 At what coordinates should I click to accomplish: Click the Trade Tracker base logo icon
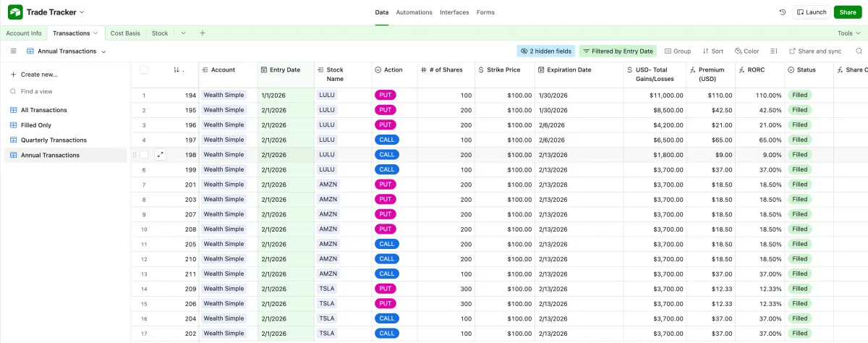pyautogui.click(x=15, y=12)
